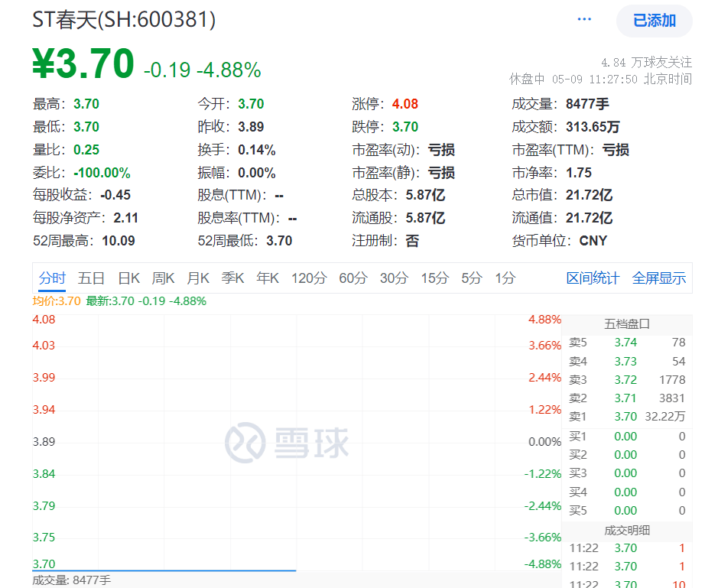
Task: Select the 卖5 order row at 3.74
Action: [627, 343]
